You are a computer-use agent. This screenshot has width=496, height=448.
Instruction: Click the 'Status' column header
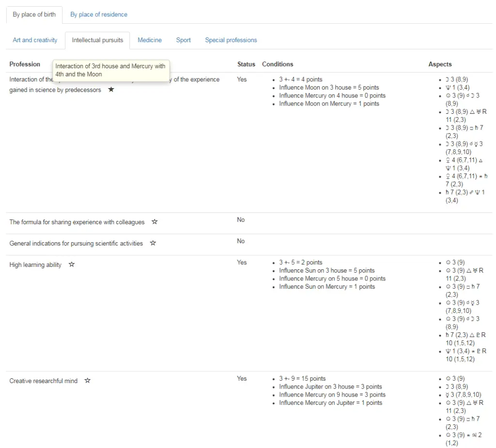tap(246, 64)
